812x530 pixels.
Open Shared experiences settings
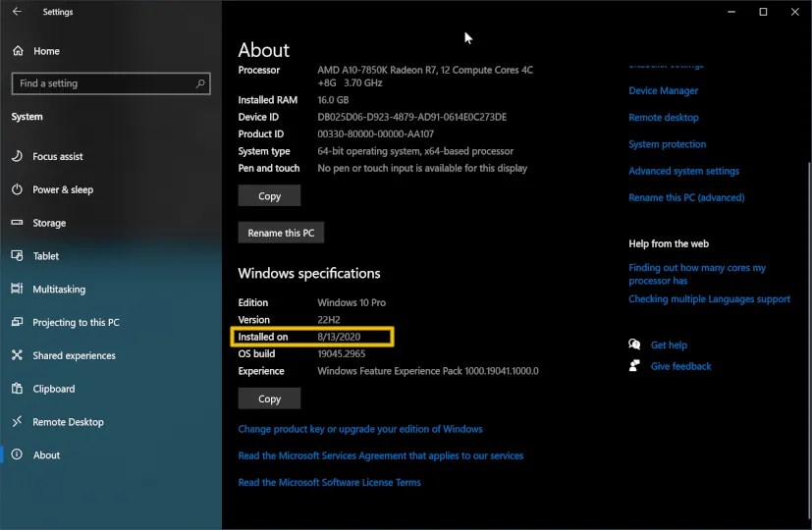(74, 355)
